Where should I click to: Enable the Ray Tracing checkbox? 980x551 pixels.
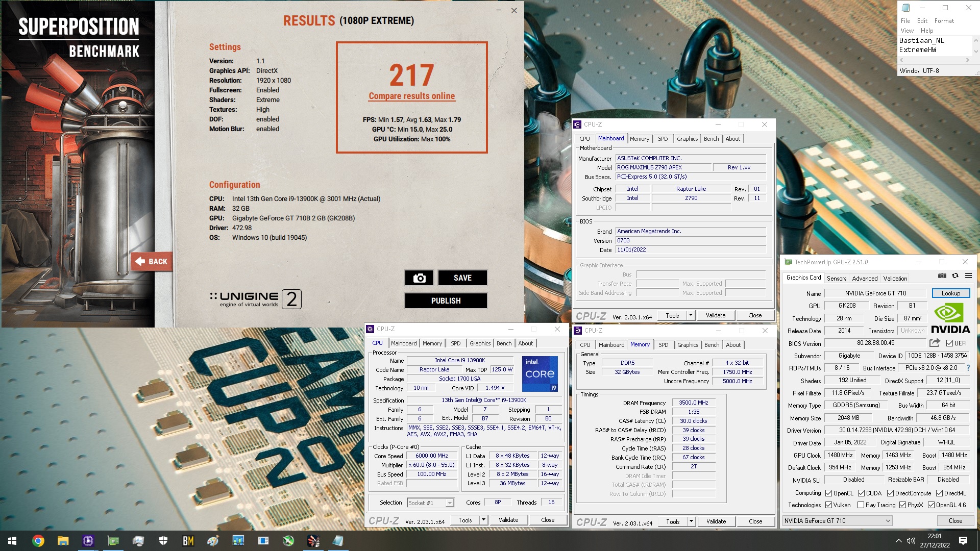pyautogui.click(x=861, y=505)
